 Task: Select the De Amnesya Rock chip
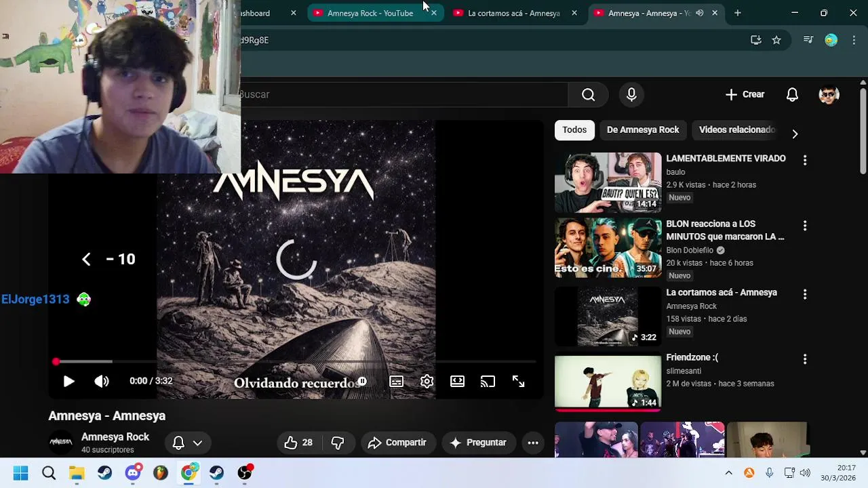(x=643, y=130)
